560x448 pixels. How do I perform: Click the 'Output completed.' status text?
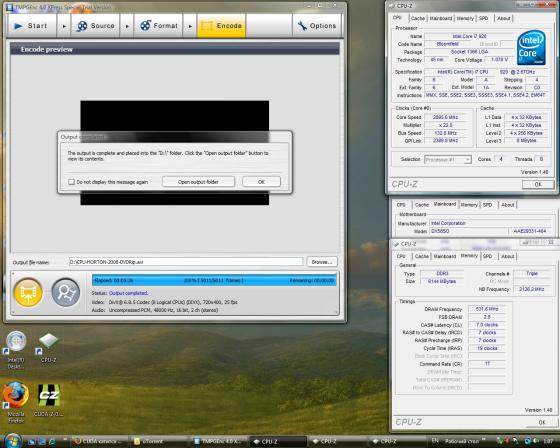click(128, 293)
